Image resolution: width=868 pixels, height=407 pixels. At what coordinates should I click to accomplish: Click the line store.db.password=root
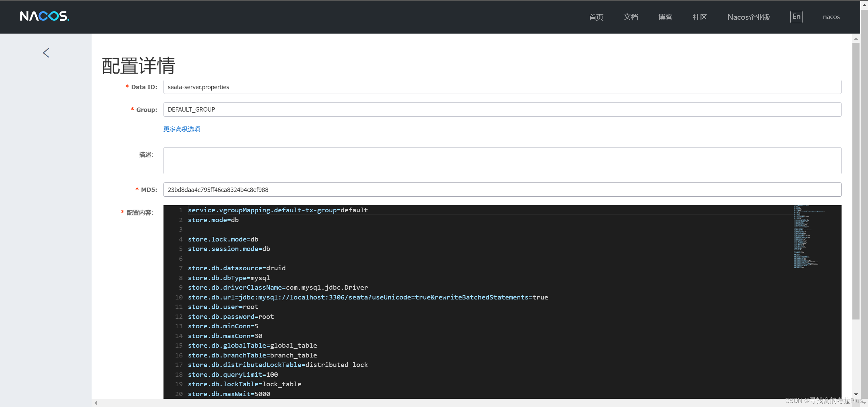pyautogui.click(x=231, y=316)
